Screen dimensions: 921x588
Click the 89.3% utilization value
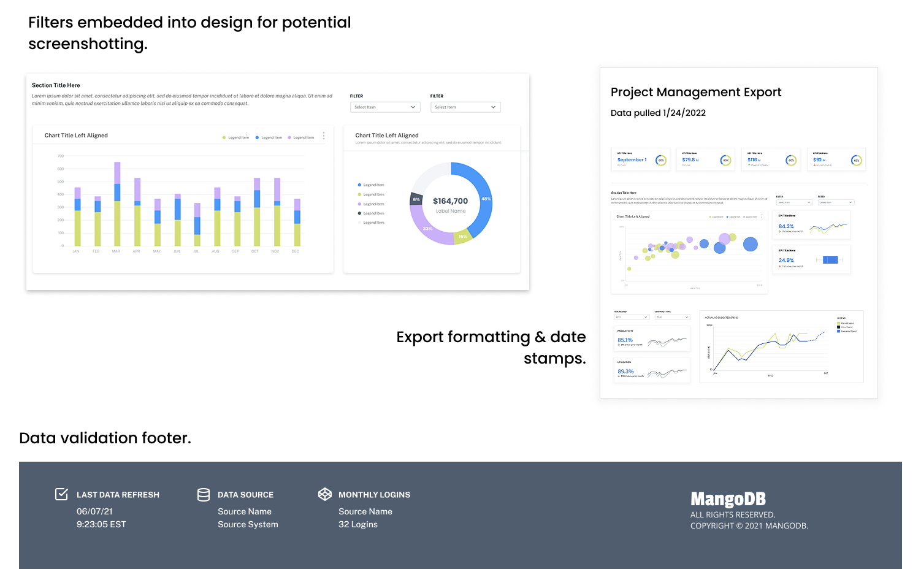pyautogui.click(x=625, y=371)
